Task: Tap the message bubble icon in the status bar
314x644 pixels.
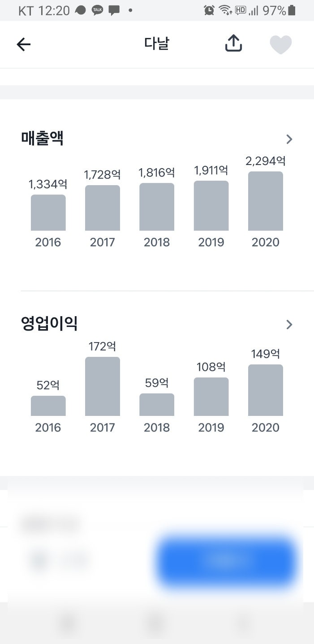Action: tap(113, 9)
